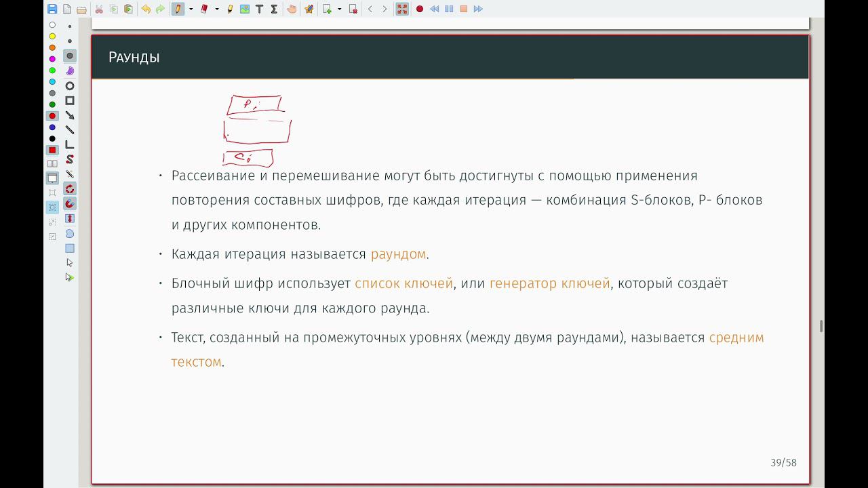Enable draw ellipse mode
This screenshot has width=868, height=488.
click(70, 86)
